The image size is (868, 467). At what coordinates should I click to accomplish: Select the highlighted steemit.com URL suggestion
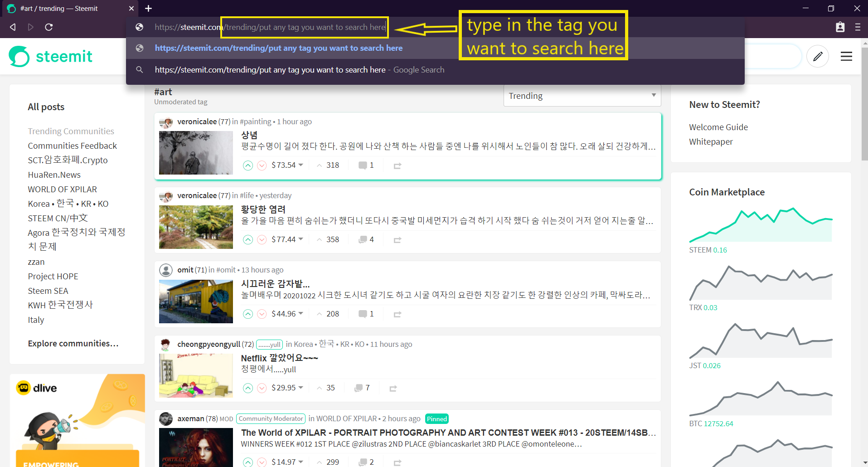pos(435,48)
